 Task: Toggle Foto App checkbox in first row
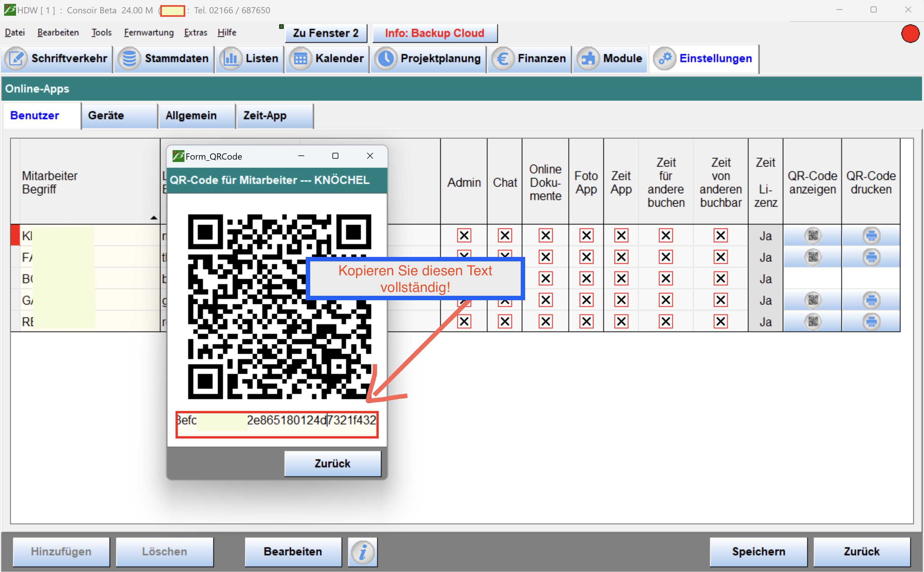[x=586, y=235]
